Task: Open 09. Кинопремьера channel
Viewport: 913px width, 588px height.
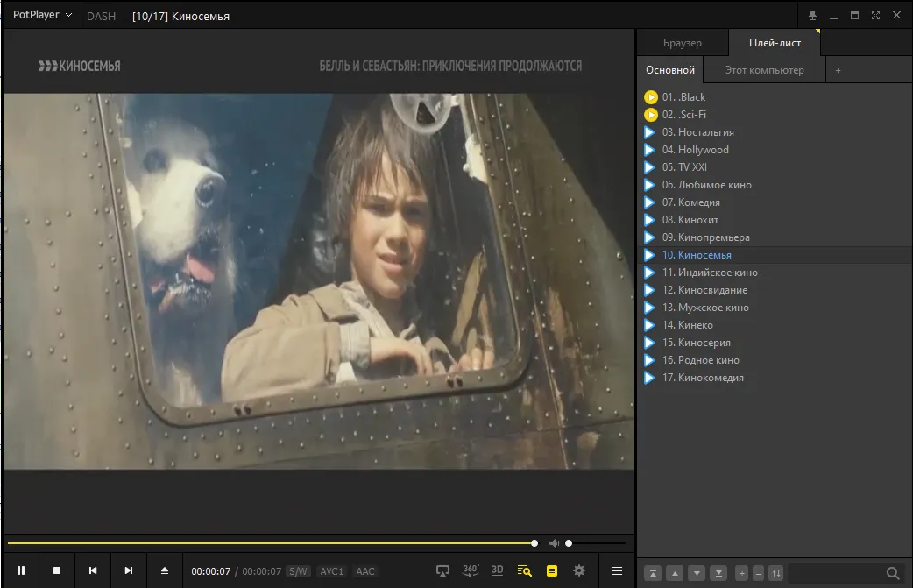Action: 775,237
